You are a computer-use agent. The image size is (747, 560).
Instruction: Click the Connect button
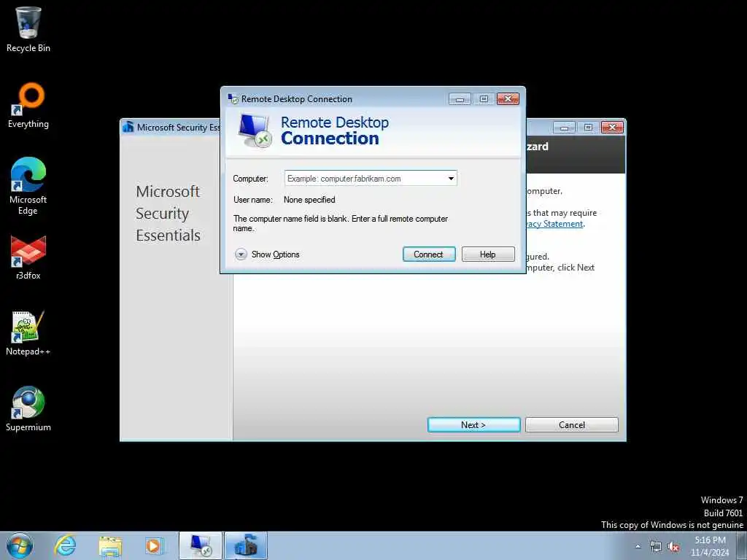[429, 254]
